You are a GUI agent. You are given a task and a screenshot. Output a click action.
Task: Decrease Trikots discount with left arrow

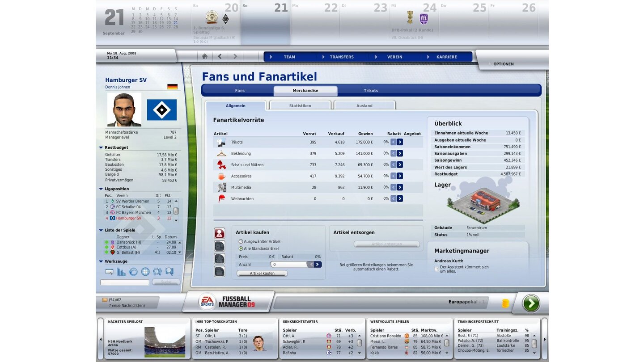(x=394, y=142)
